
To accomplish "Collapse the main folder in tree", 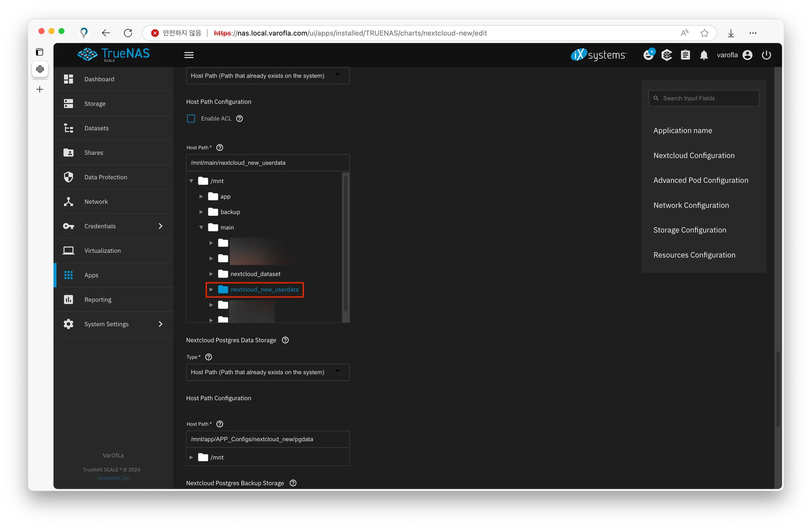I will pos(201,228).
